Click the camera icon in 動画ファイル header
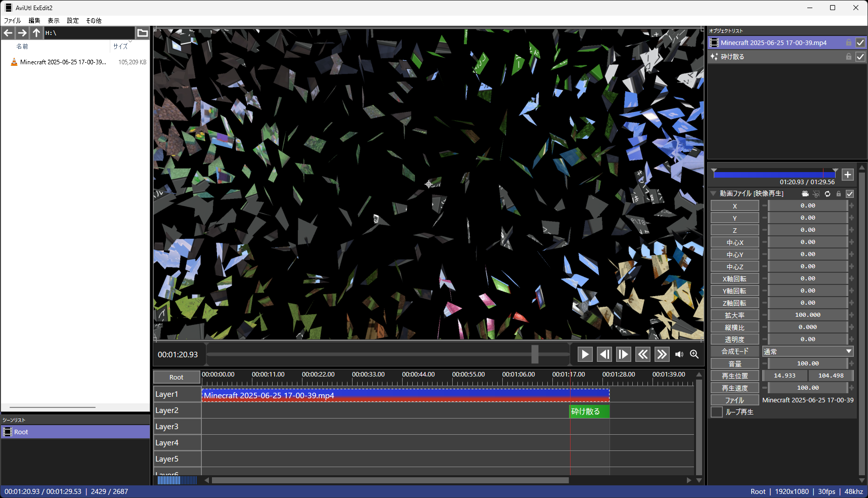This screenshot has width=868, height=498. pyautogui.click(x=805, y=194)
